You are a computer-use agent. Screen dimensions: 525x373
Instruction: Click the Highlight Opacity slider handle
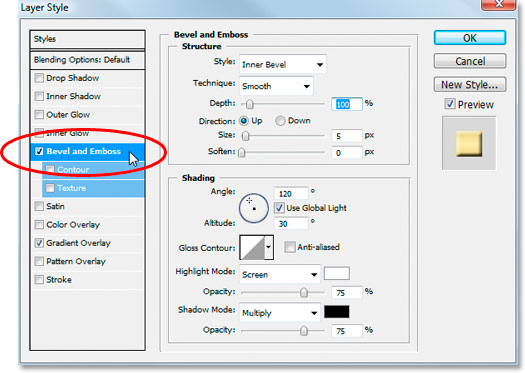point(303,293)
